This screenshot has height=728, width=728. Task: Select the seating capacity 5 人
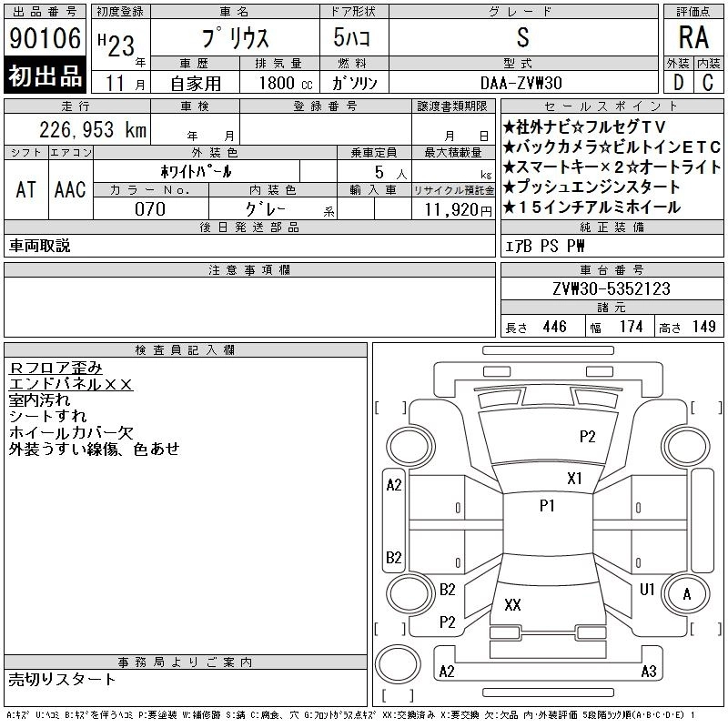pyautogui.click(x=390, y=173)
